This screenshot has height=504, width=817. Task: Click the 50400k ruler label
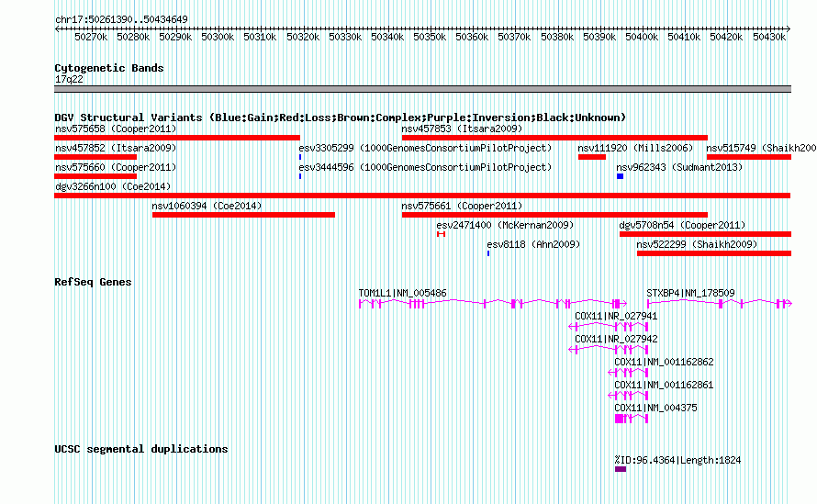[642, 37]
